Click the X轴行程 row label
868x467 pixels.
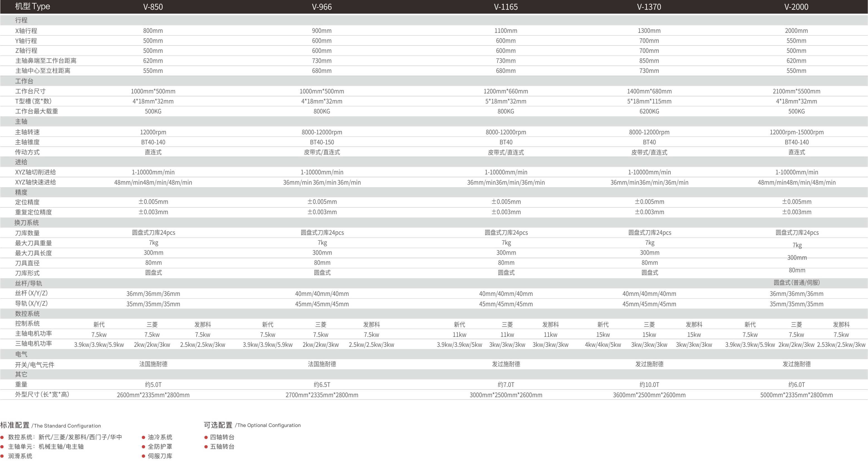pos(26,31)
